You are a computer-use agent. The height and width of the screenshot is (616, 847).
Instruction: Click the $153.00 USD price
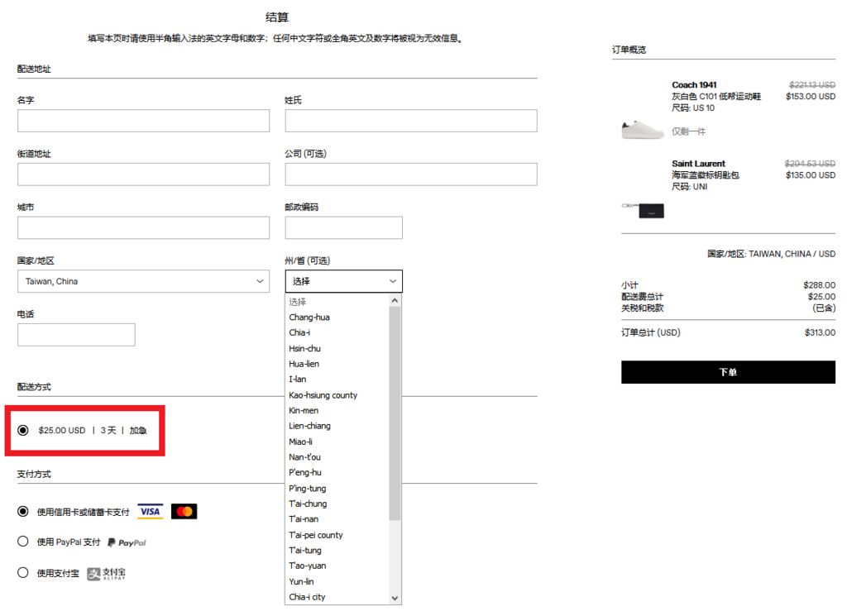pyautogui.click(x=811, y=97)
